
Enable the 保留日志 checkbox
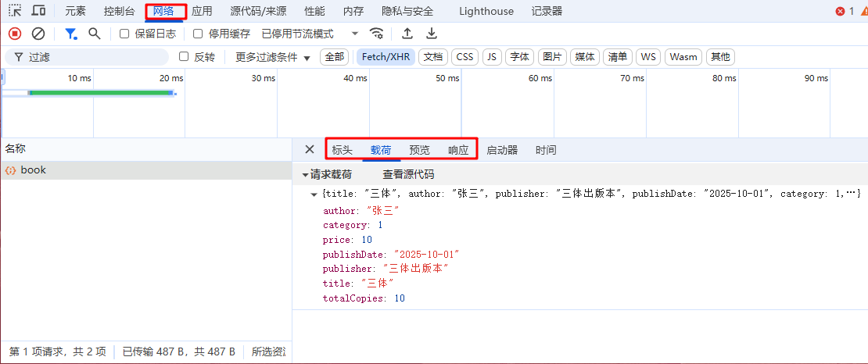[124, 34]
